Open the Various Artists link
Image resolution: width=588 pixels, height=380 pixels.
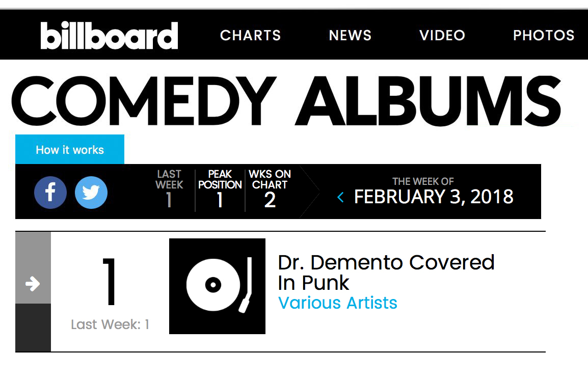pyautogui.click(x=338, y=303)
